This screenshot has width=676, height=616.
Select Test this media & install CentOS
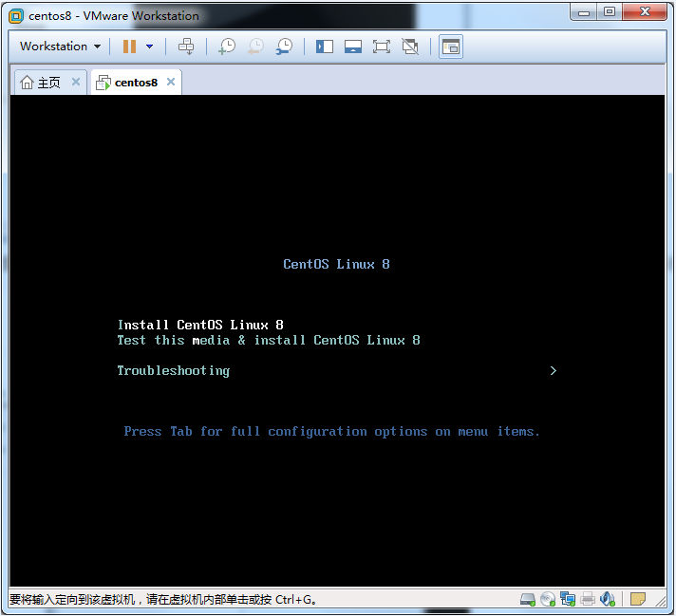click(268, 340)
